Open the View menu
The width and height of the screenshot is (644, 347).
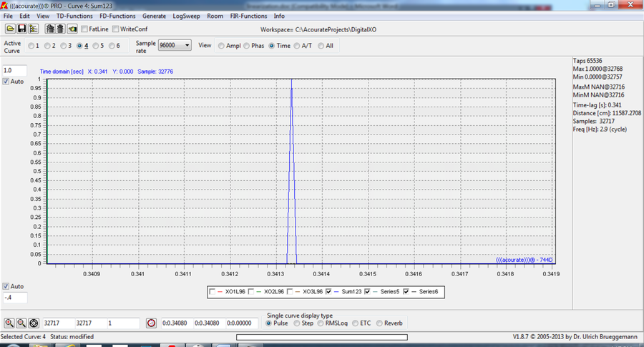point(43,16)
